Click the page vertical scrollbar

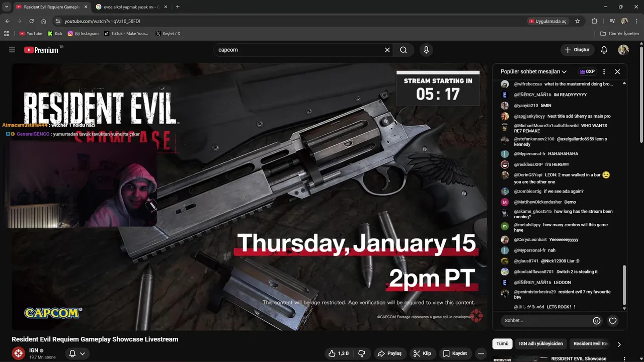pos(641,94)
